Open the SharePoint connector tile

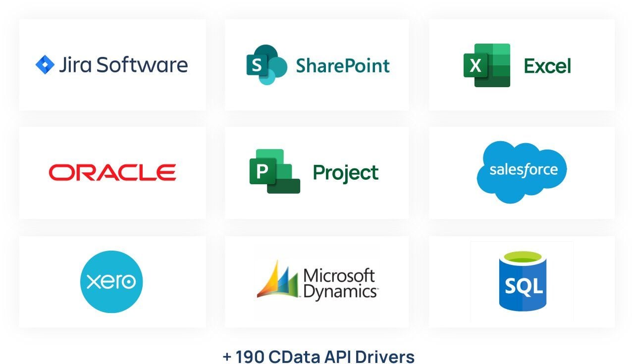pos(317,64)
